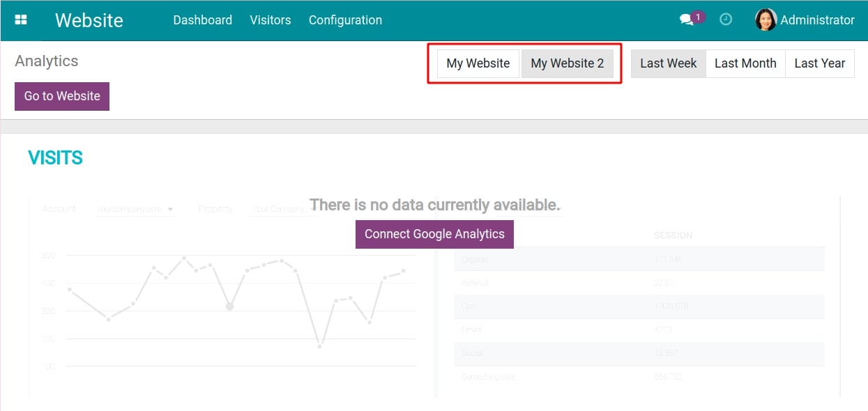Open the activities clock icon
Screen dimensions: 868x411
click(x=726, y=20)
